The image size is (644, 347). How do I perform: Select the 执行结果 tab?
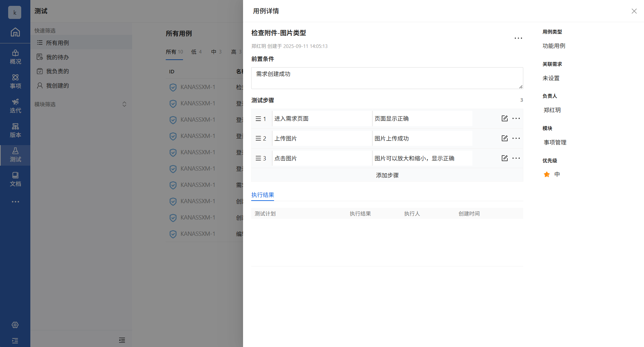tap(263, 195)
